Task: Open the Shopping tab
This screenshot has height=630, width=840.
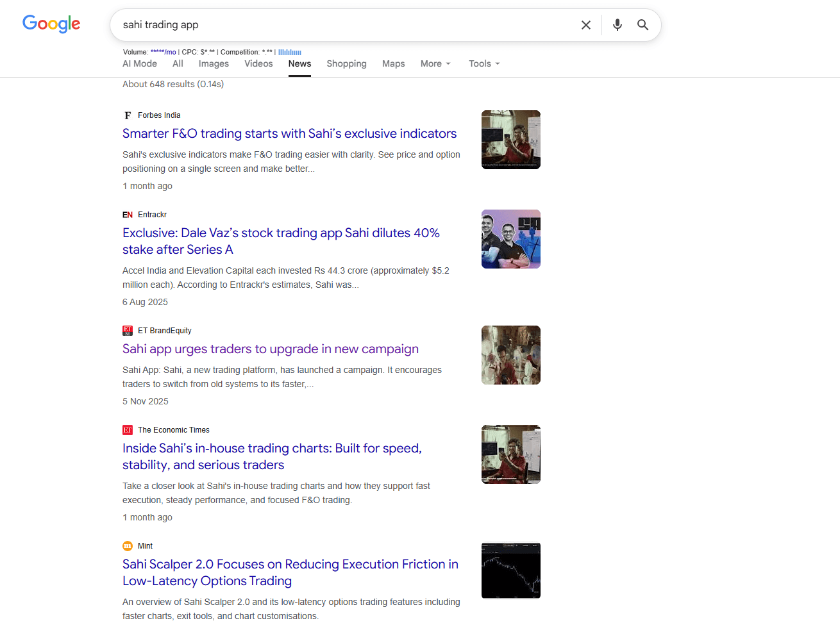Action: (x=346, y=63)
